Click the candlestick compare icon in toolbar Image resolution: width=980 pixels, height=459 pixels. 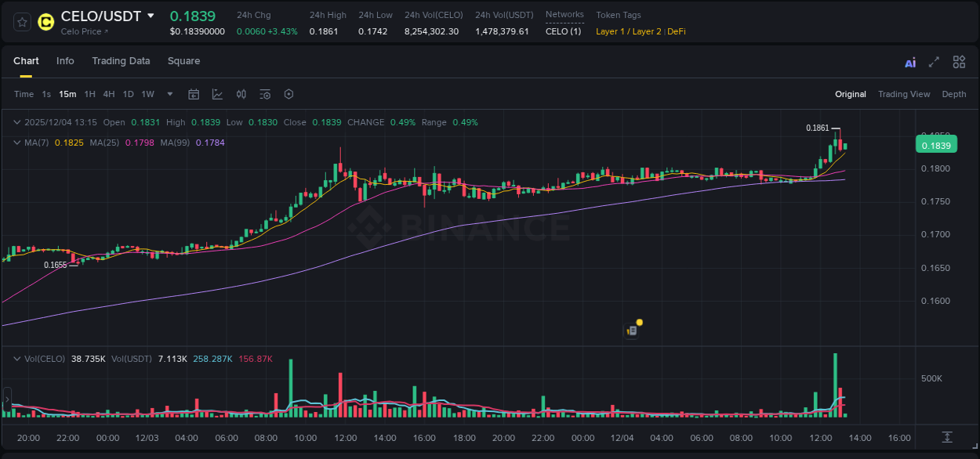[241, 94]
